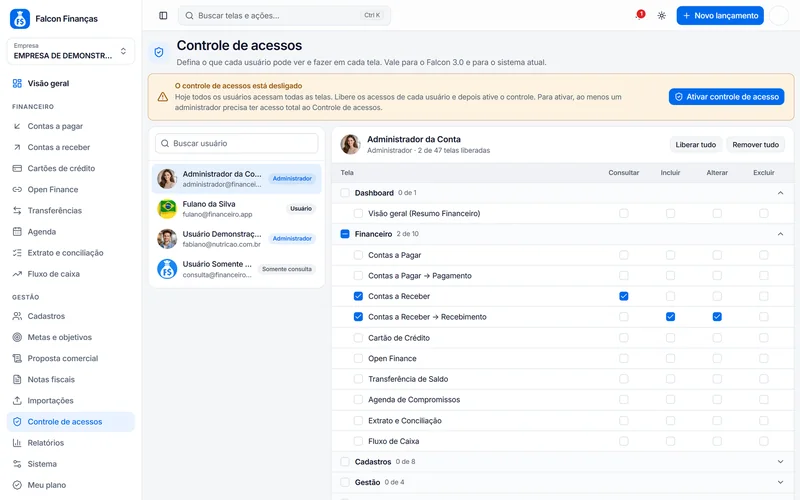Toggle the Financeiro group checkbox
Screen dimensions: 800x500
(x=345, y=234)
